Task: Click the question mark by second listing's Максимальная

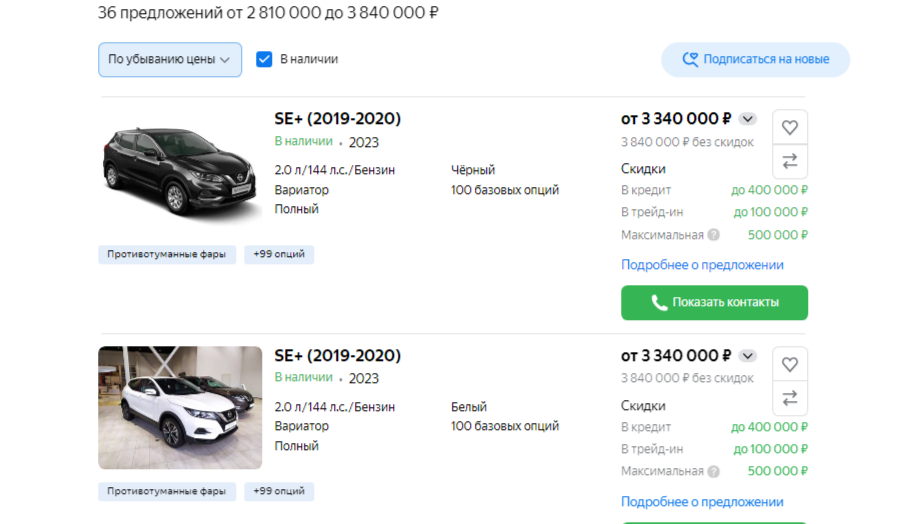Action: point(713,471)
